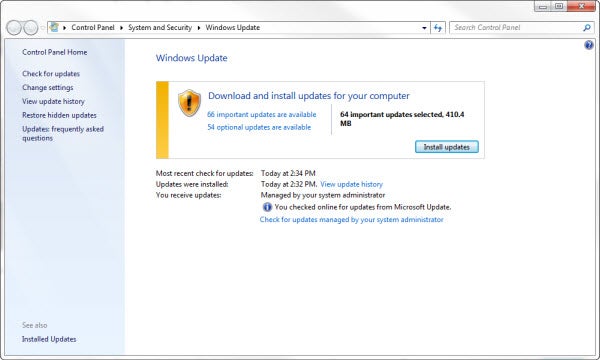This screenshot has width=600, height=360.
Task: Select the Windows Update breadcrumb
Action: (x=233, y=28)
